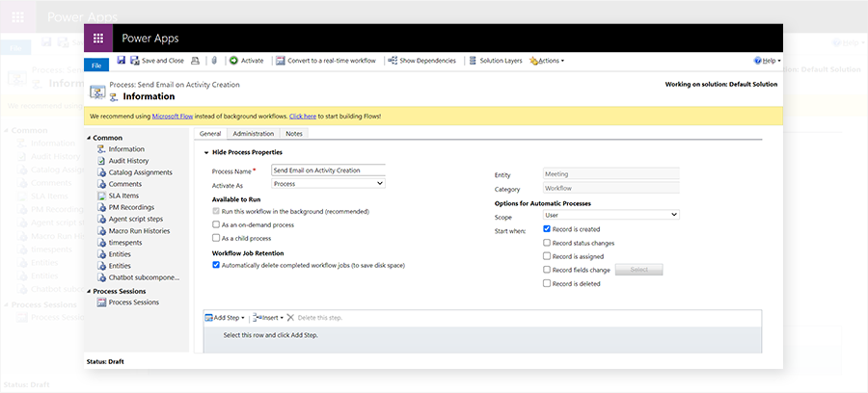The image size is (868, 393).
Task: Uncheck Record is created
Action: (x=547, y=229)
